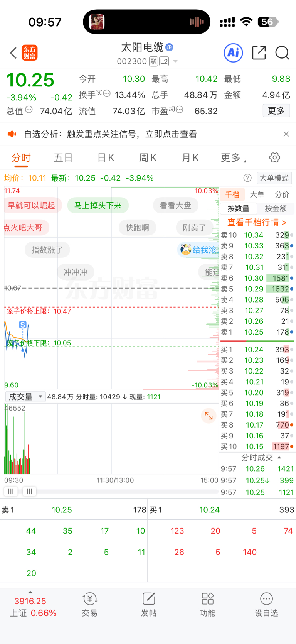Open the 功能 functions icon
This screenshot has height=644, width=296.
pos(207,605)
